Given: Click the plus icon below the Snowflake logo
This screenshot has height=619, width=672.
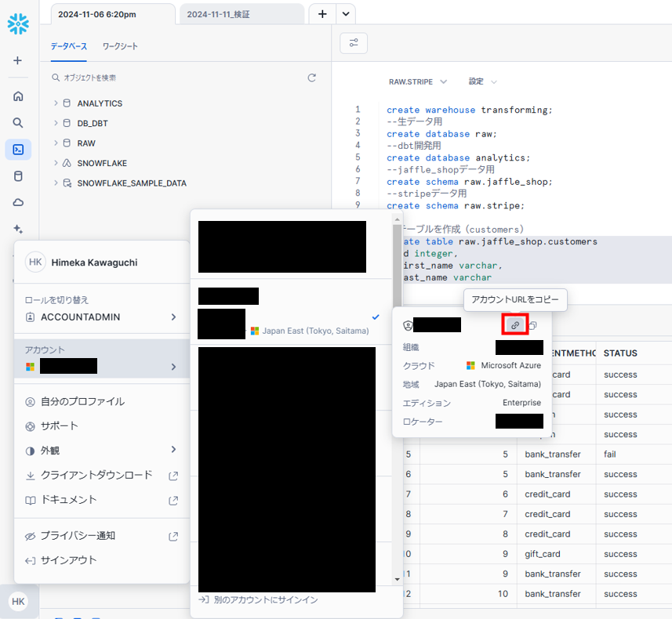Looking at the screenshot, I should (17, 60).
